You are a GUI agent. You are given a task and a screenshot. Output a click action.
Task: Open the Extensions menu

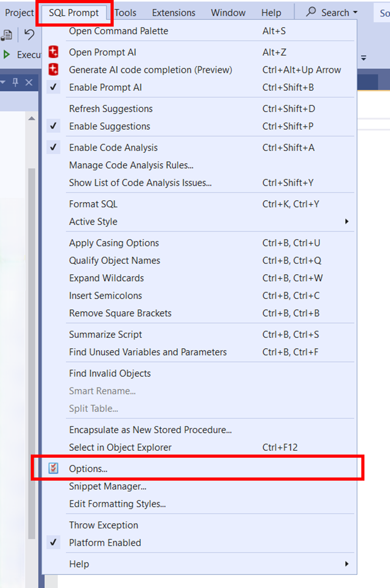click(x=174, y=13)
